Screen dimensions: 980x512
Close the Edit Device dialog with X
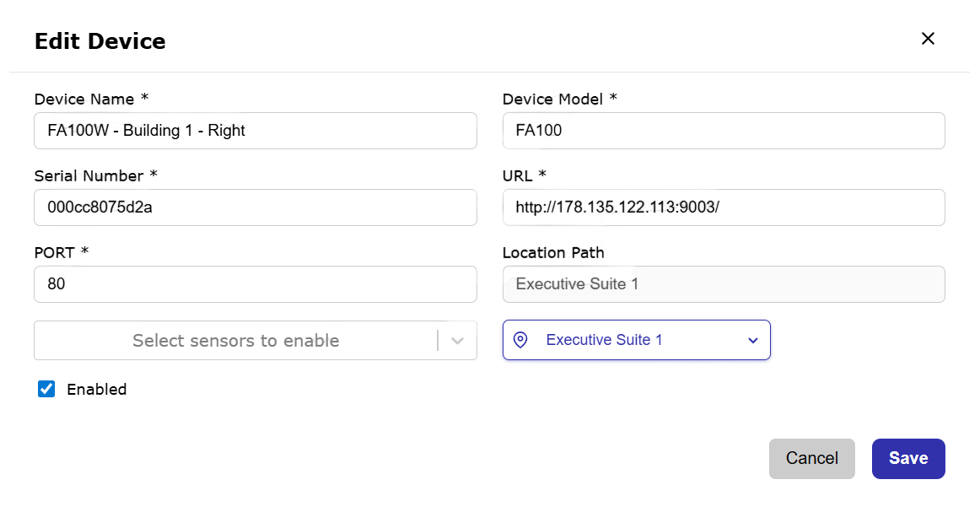point(928,39)
